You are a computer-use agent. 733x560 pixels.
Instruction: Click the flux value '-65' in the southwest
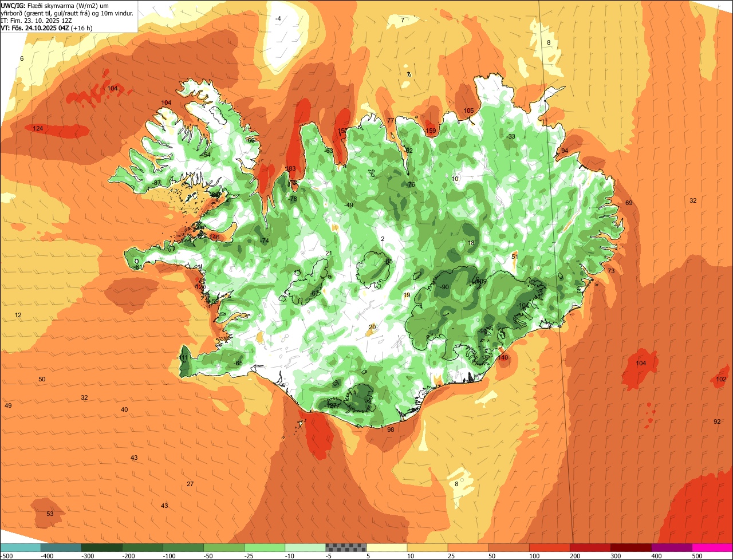(238, 363)
